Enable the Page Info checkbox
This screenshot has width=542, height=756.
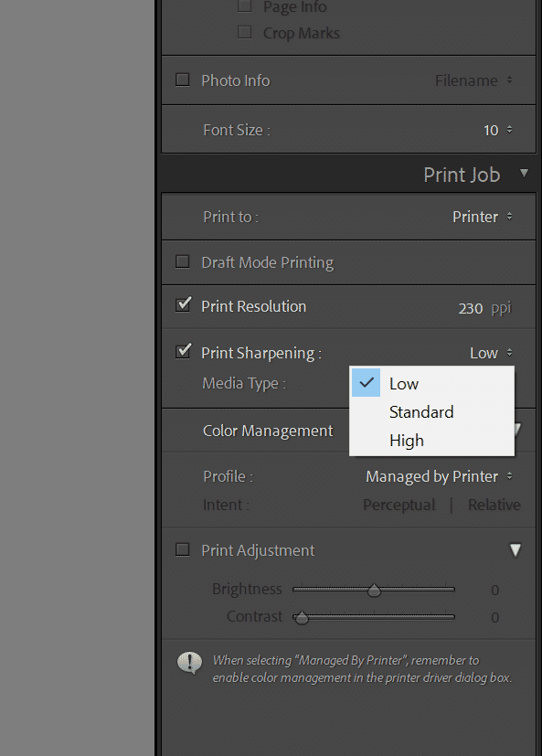point(244,6)
